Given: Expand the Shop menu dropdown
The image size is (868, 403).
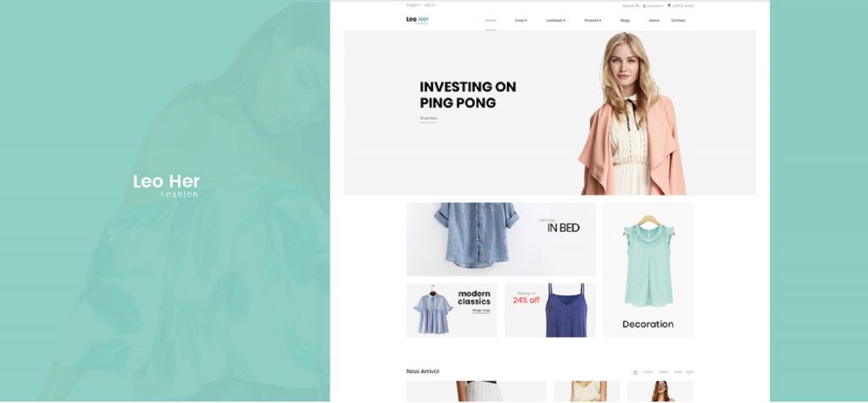Looking at the screenshot, I should pos(521,20).
